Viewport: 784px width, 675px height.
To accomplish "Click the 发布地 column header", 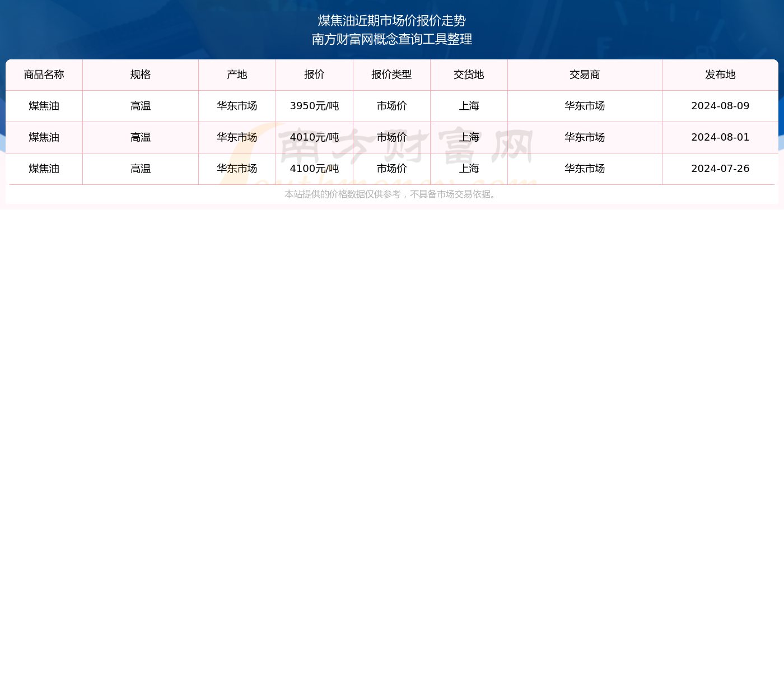I will [x=720, y=75].
